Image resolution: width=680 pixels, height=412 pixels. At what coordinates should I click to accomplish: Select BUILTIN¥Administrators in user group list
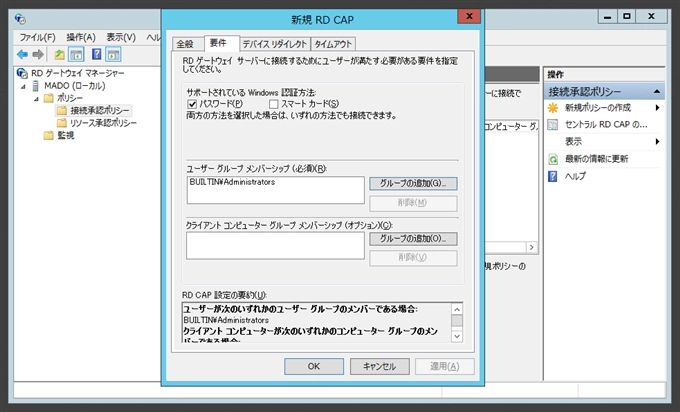pyautogui.click(x=232, y=182)
